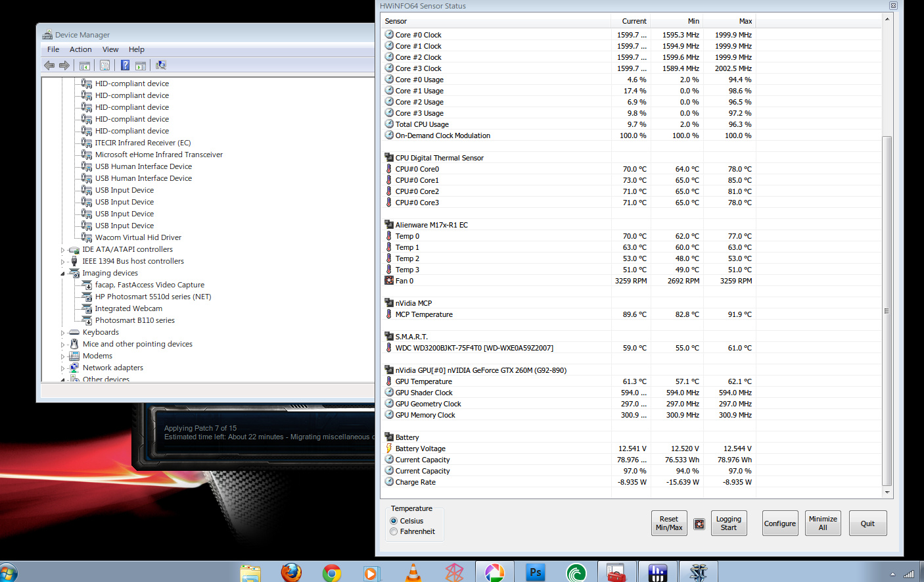Viewport: 924px width, 582px height.
Task: Click the sensor list scroll-down arrow
Action: pos(887,492)
